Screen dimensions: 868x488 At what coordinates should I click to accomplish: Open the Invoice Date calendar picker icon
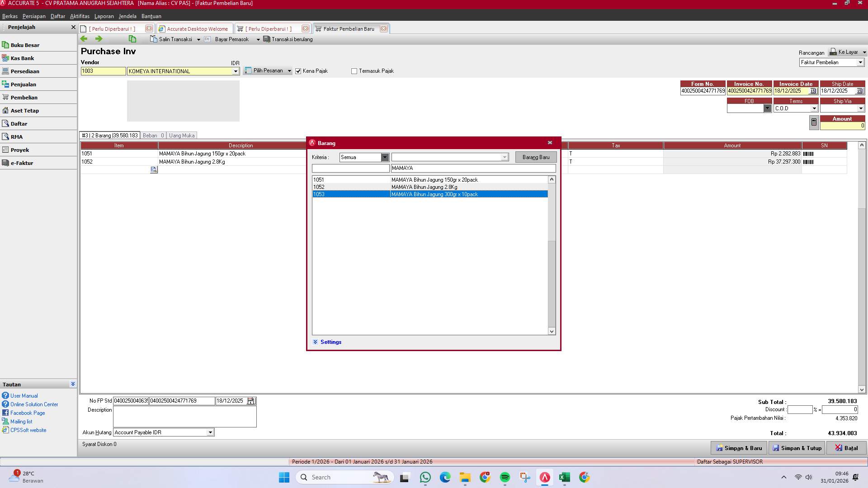point(813,91)
